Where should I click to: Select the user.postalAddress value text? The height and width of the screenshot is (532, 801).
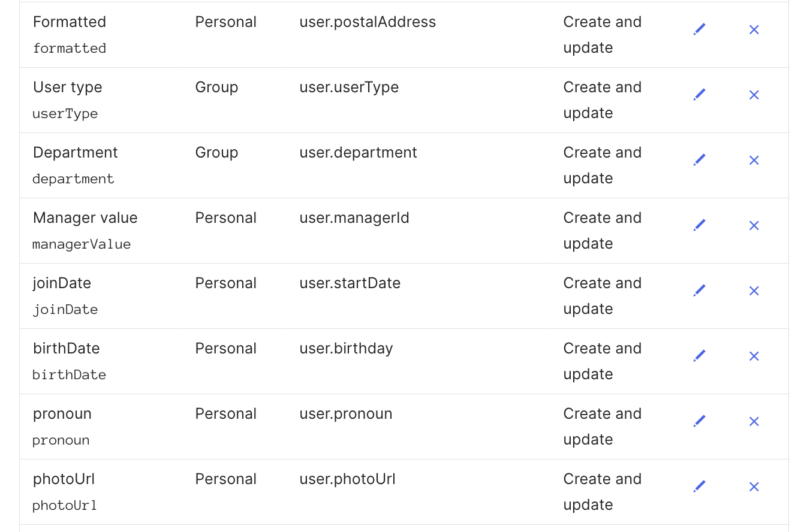tap(368, 22)
